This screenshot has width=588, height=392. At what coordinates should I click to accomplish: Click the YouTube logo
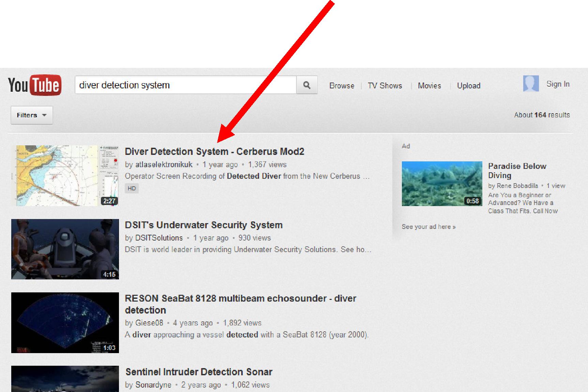pyautogui.click(x=34, y=85)
